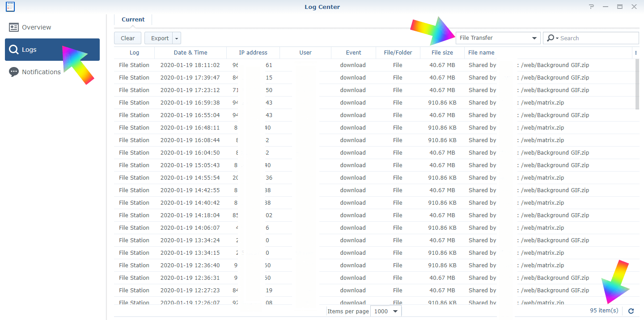Image resolution: width=644 pixels, height=320 pixels.
Task: Select the log entry at 2020-01-19 14:55:54
Action: pyautogui.click(x=374, y=178)
